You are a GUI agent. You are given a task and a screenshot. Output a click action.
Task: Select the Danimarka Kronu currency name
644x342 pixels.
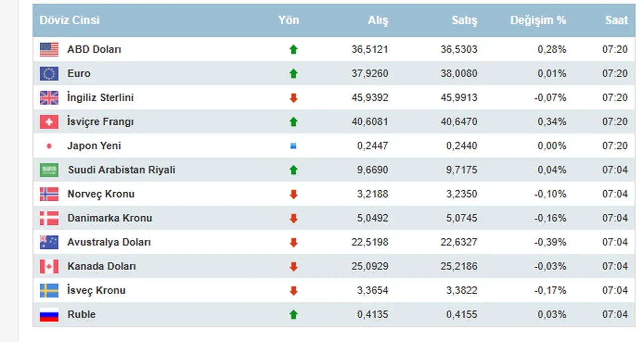110,218
